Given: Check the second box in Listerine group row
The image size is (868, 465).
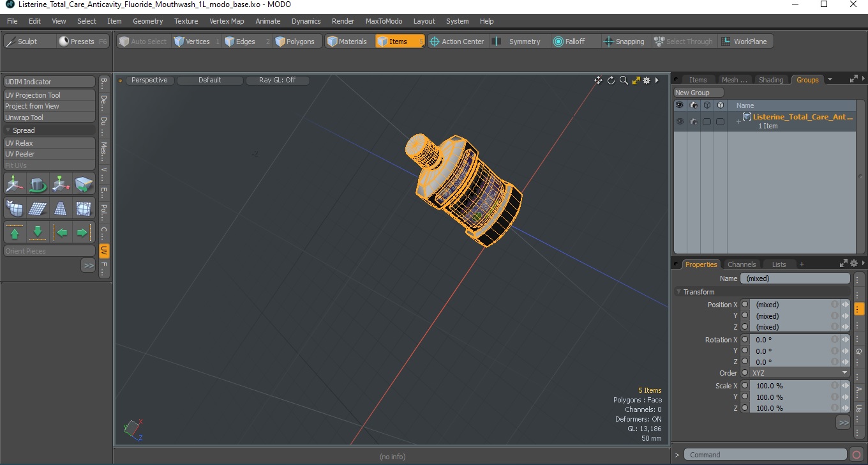Looking at the screenshot, I should 720,121.
